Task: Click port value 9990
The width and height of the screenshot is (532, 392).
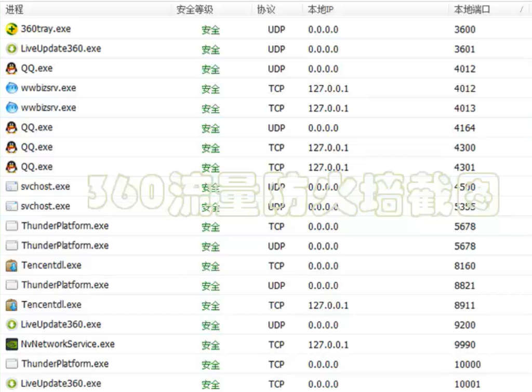Action: tap(465, 345)
